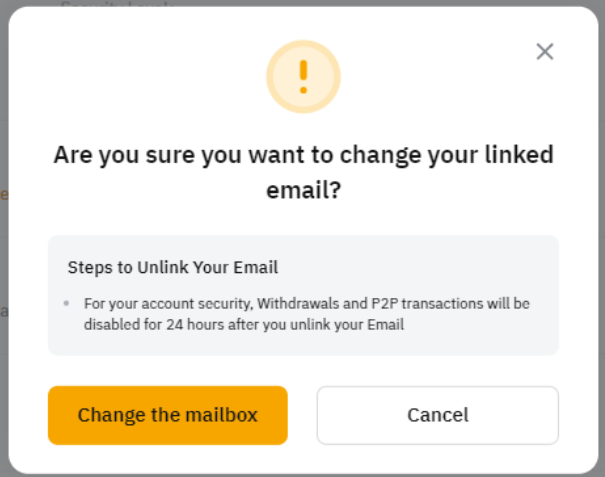Close the dialog with the X icon
The width and height of the screenshot is (605, 477).
click(545, 52)
